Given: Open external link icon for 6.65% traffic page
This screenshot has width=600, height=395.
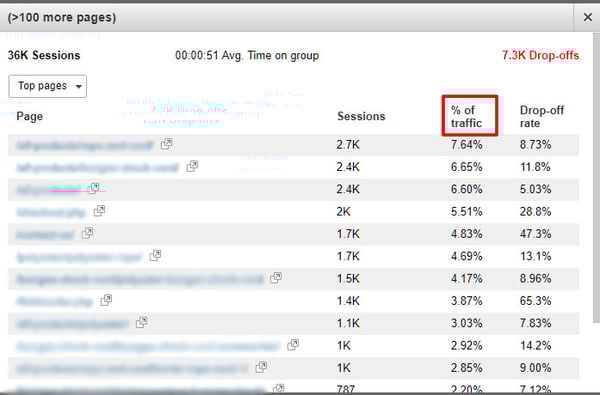Looking at the screenshot, I should tap(192, 166).
